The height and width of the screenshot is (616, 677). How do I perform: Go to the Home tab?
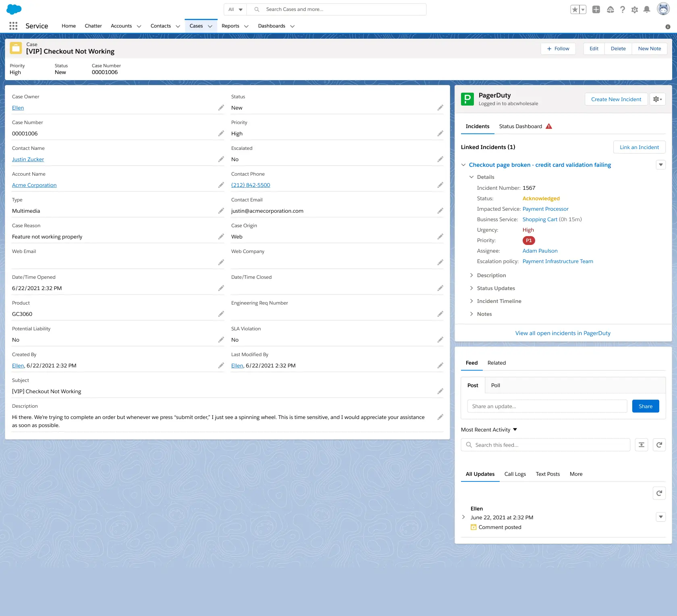69,26
